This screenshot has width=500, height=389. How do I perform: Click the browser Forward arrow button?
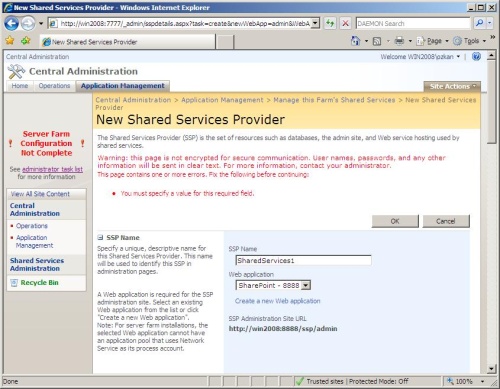pyautogui.click(x=28, y=23)
